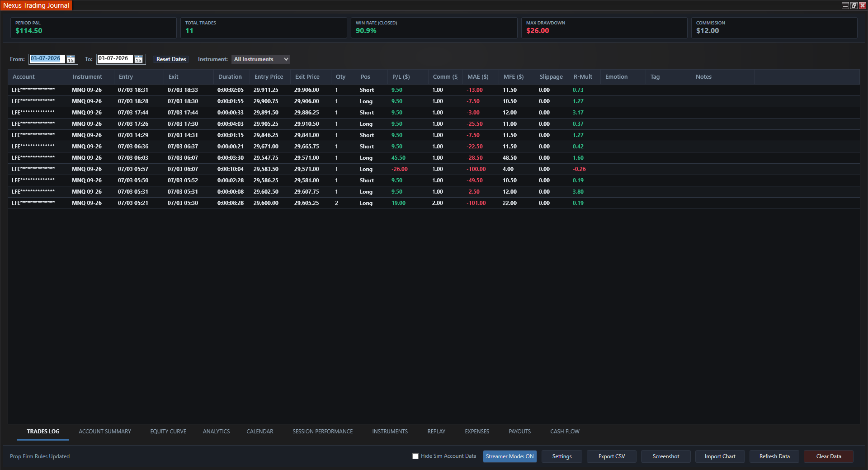The width and height of the screenshot is (868, 470).
Task: Click the To date input field
Action: coord(115,59)
